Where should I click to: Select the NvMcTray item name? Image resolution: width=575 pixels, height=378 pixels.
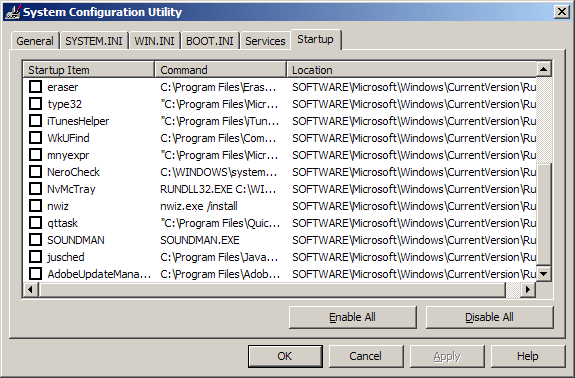[71, 189]
